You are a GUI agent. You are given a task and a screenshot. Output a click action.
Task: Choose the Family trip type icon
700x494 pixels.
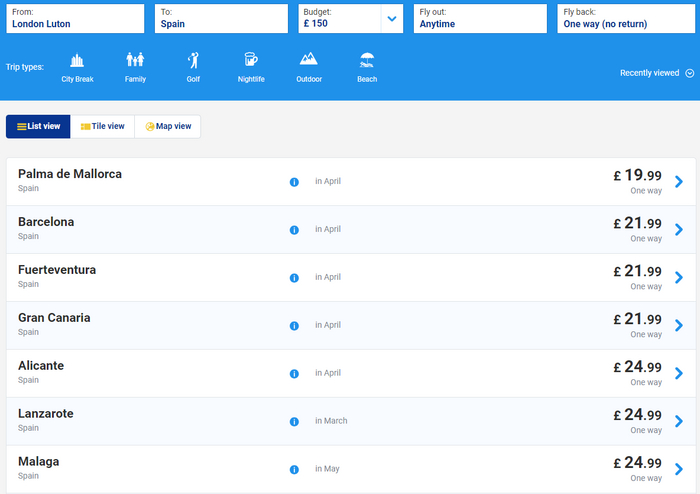[135, 61]
